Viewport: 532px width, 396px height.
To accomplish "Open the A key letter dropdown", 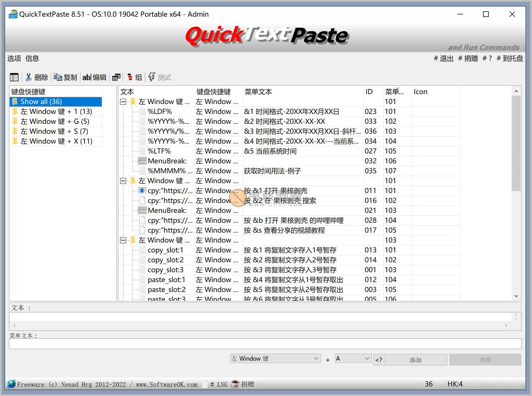I will pyautogui.click(x=352, y=358).
